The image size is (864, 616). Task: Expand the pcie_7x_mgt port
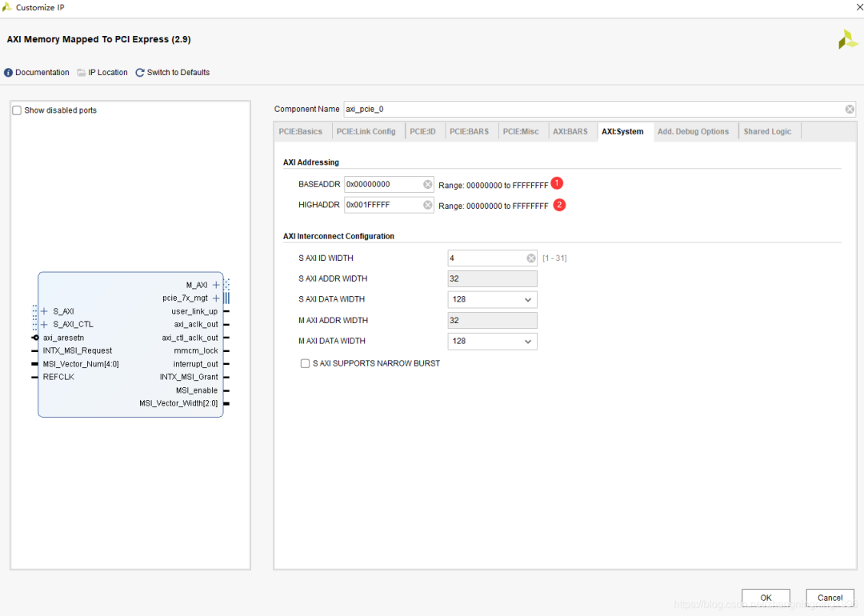click(x=216, y=298)
